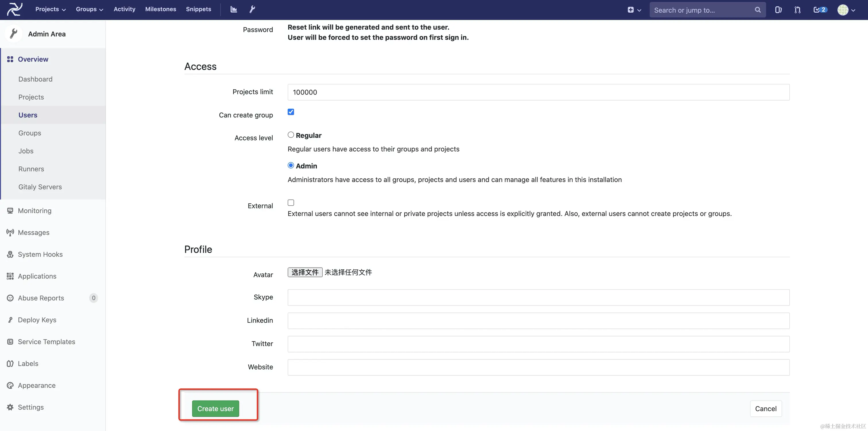Viewport: 868px width, 431px height.
Task: Open Activity in the top navbar
Action: [124, 9]
